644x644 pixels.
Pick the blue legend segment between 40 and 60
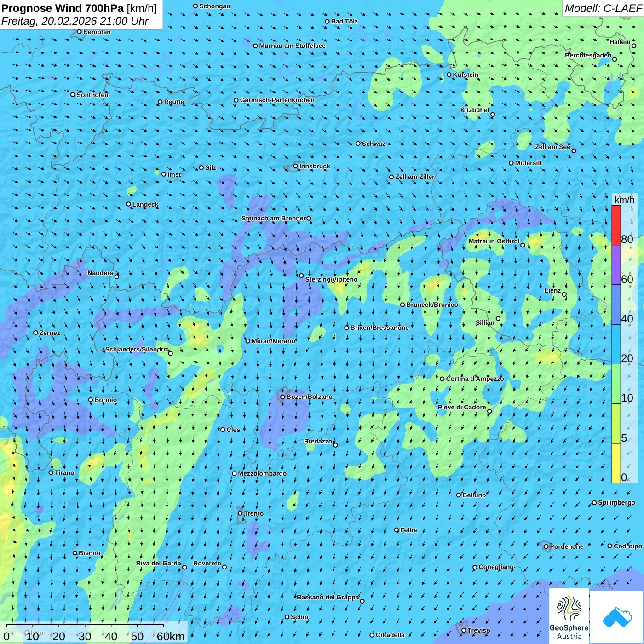[616, 305]
